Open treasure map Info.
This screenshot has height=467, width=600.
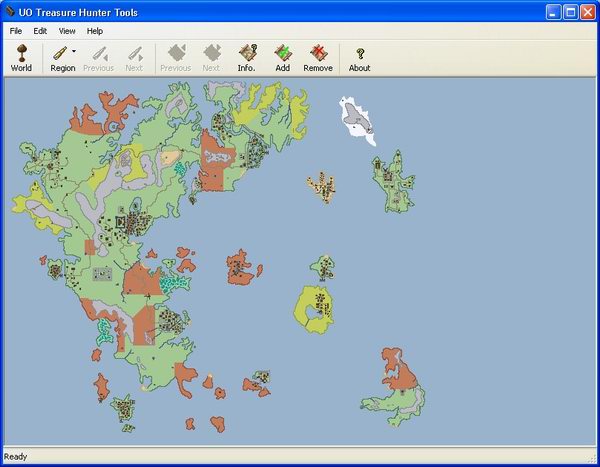click(x=247, y=58)
